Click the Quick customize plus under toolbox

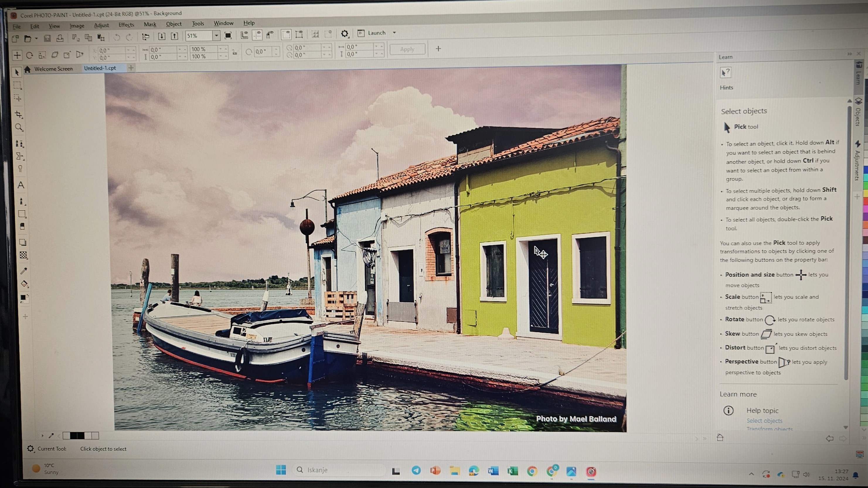coord(25,317)
